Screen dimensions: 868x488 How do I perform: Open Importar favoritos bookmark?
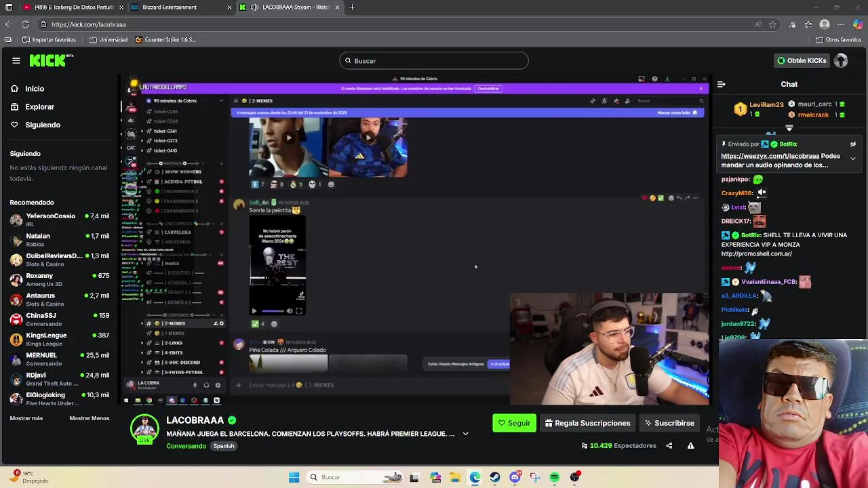pos(50,39)
